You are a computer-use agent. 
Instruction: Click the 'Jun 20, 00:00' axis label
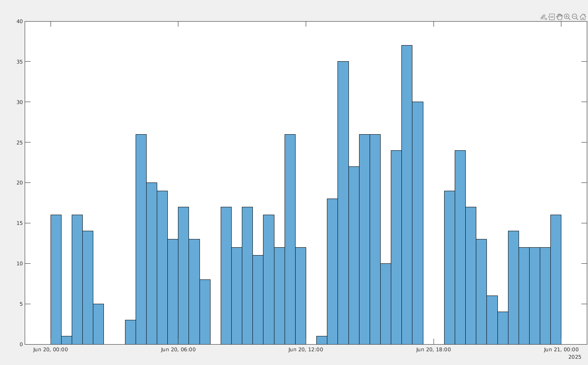(x=51, y=350)
